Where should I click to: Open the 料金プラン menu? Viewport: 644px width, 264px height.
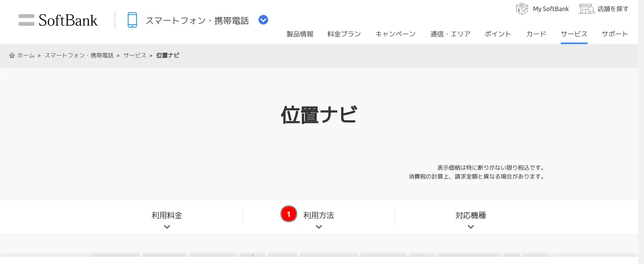coord(344,34)
